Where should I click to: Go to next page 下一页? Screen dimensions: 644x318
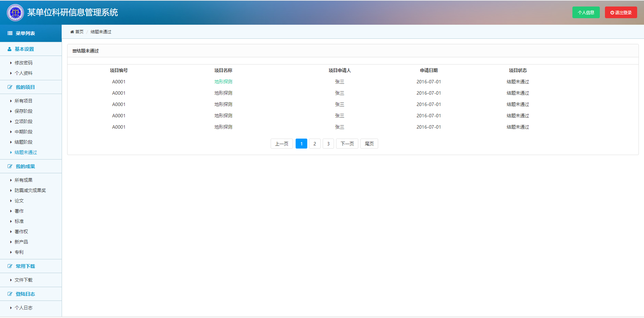[347, 144]
